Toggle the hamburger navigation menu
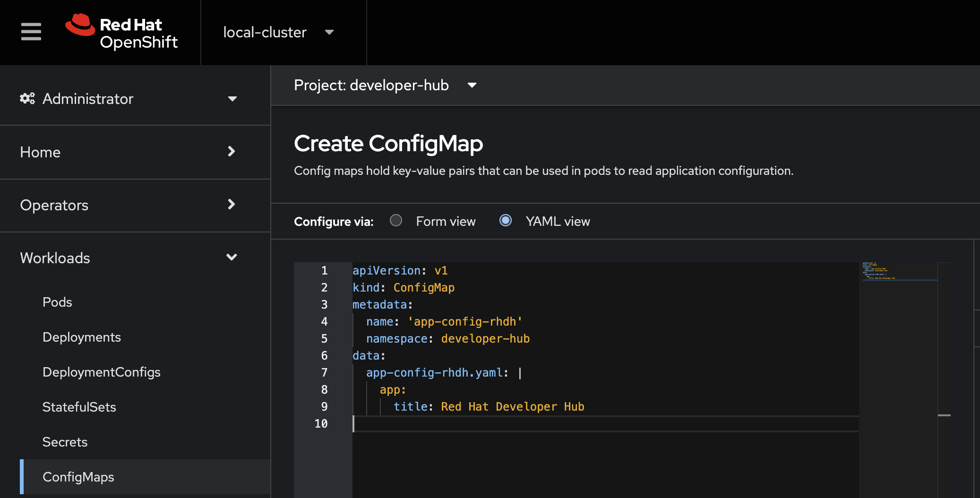Image resolution: width=980 pixels, height=498 pixels. [31, 32]
